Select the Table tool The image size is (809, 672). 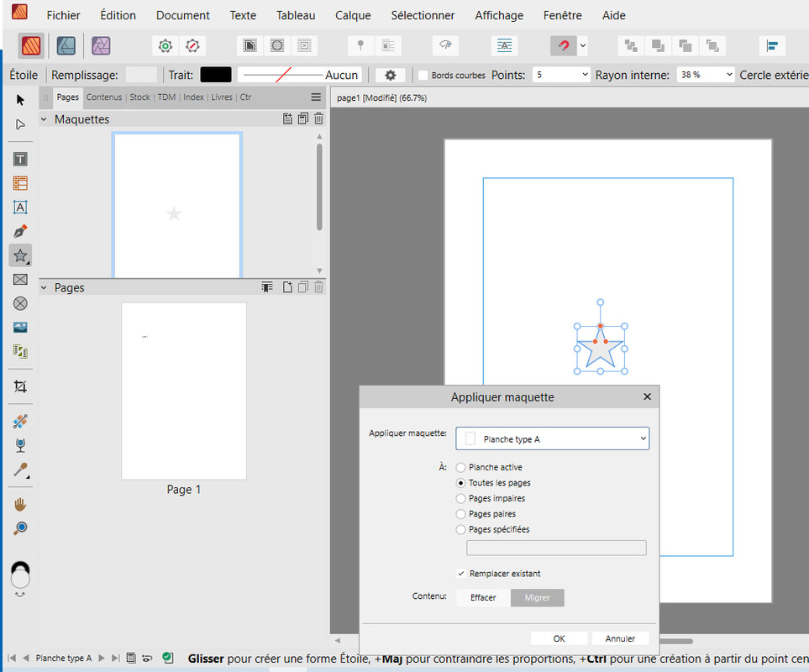tap(20, 183)
